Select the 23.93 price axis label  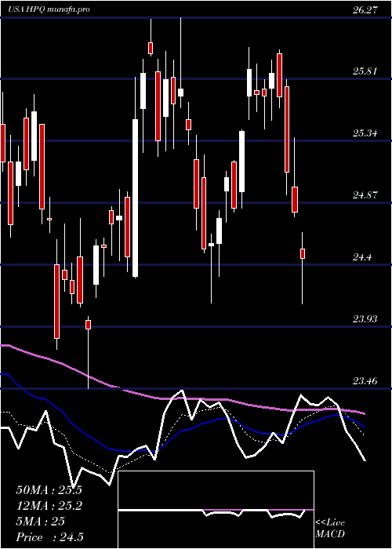(365, 319)
